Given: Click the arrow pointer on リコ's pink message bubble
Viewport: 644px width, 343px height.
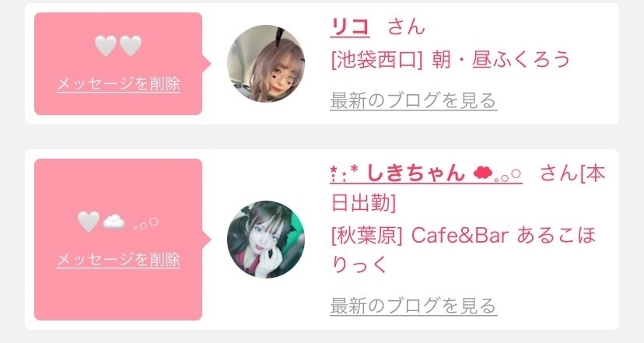Looking at the screenshot, I should pos(207,64).
